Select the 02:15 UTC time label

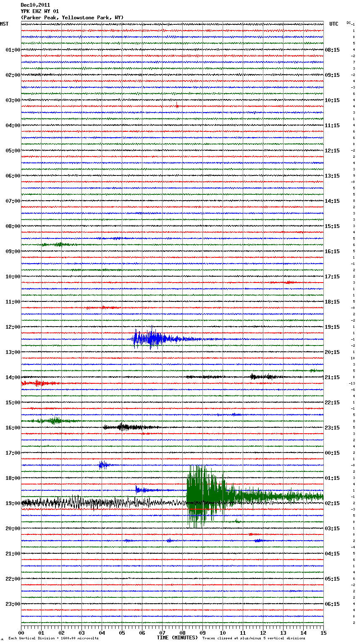(332, 503)
